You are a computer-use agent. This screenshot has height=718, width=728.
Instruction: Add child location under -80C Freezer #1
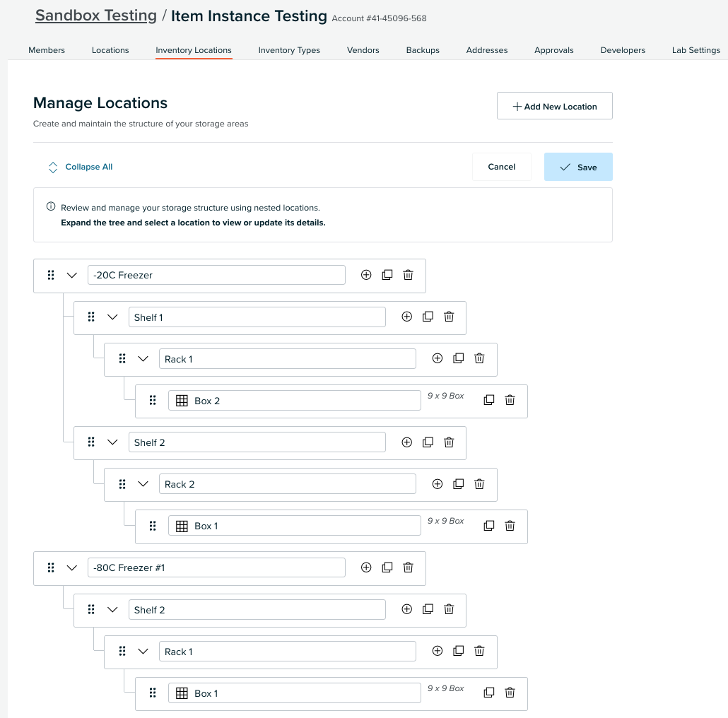[366, 567]
